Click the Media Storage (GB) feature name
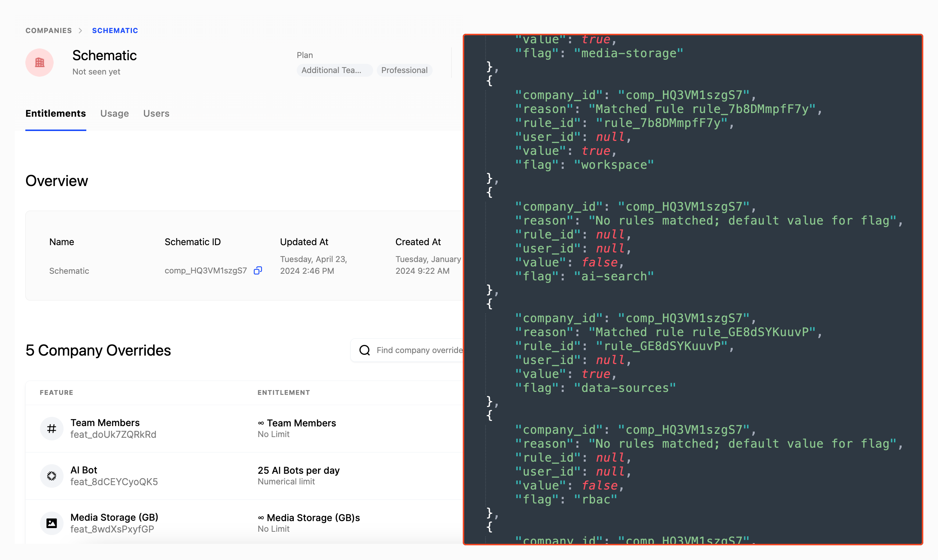 [x=114, y=517]
